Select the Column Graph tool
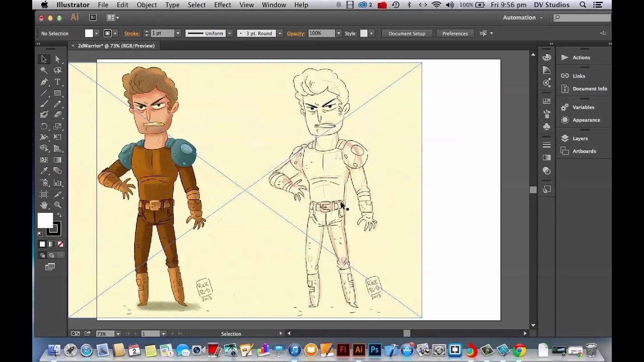This screenshot has height=362, width=644. click(57, 183)
